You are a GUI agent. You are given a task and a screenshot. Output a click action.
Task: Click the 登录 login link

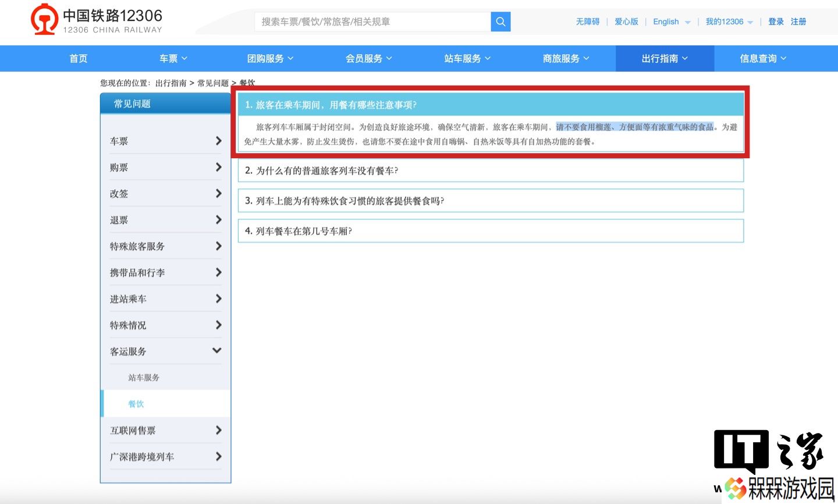[x=776, y=22]
